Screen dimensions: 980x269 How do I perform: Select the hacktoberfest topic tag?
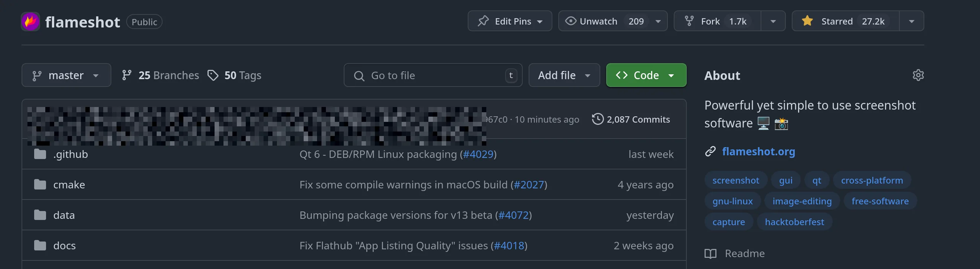794,222
